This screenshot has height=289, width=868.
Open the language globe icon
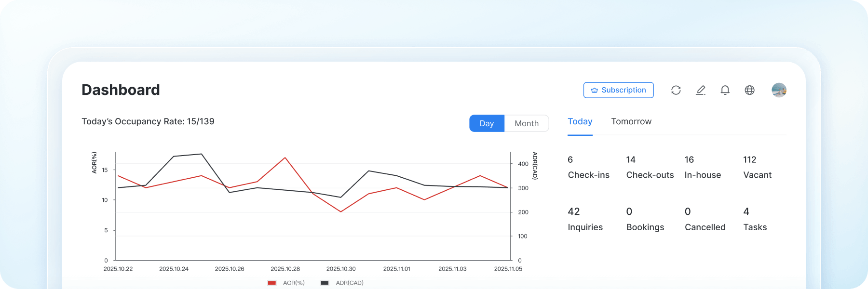point(749,90)
